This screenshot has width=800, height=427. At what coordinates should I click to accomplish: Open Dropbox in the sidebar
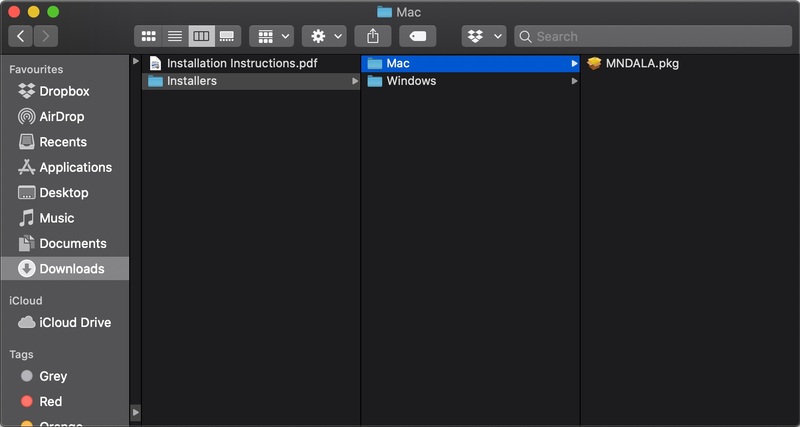click(65, 91)
